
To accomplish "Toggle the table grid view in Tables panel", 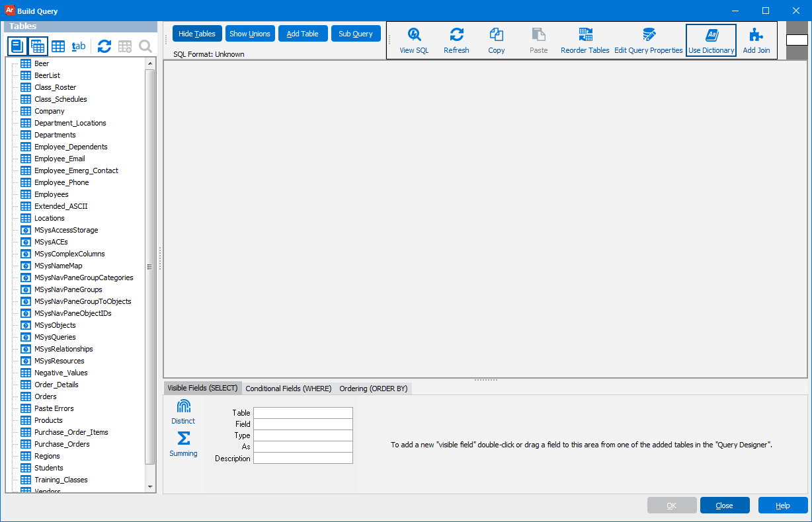I will pos(38,46).
